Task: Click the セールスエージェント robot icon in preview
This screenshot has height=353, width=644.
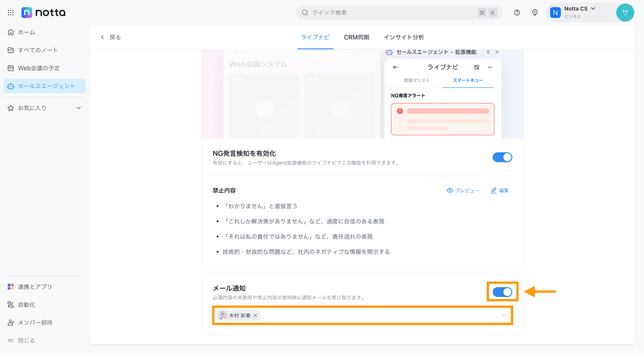Action: point(389,52)
